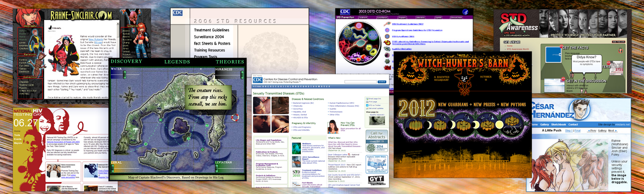Open Contact on César Hernández menu
Screen dimensions: 644x194
[x=573, y=125]
